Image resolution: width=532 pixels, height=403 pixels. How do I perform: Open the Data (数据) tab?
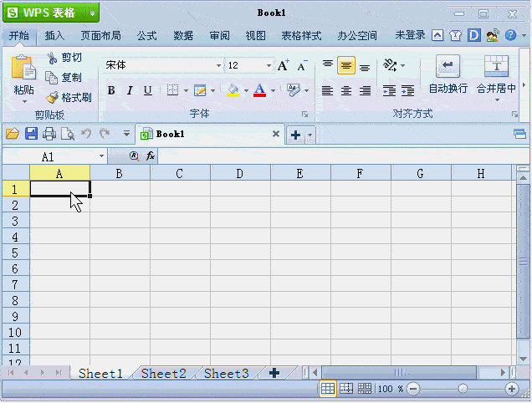[183, 35]
